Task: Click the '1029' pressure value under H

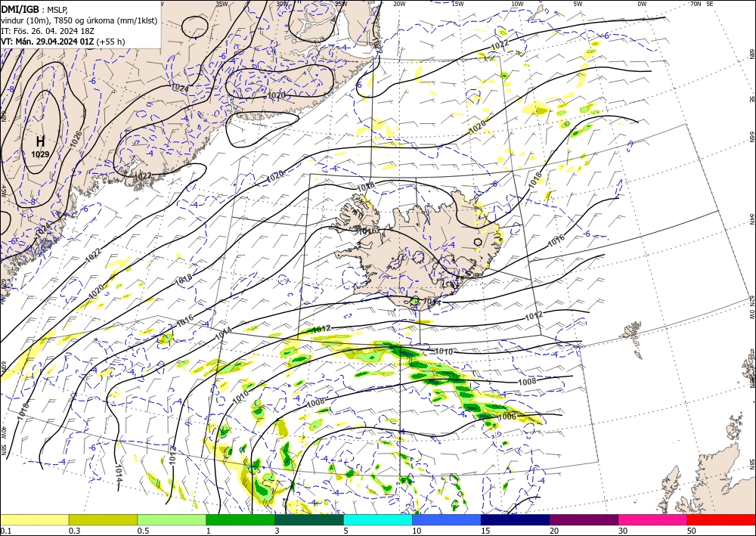Action: (x=41, y=154)
